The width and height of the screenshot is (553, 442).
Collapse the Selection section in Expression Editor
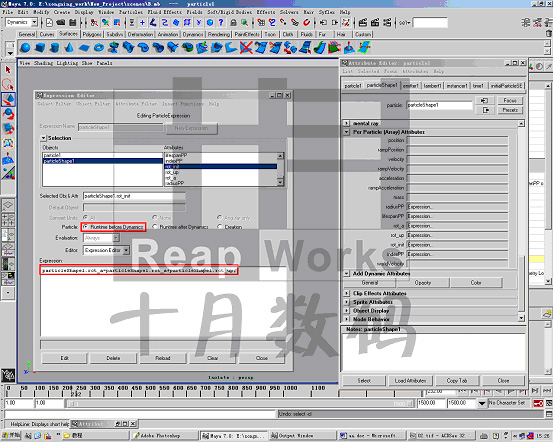point(43,138)
